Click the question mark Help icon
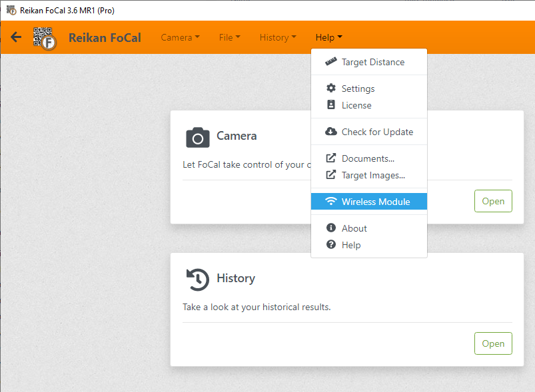This screenshot has height=392, width=535. pos(330,245)
